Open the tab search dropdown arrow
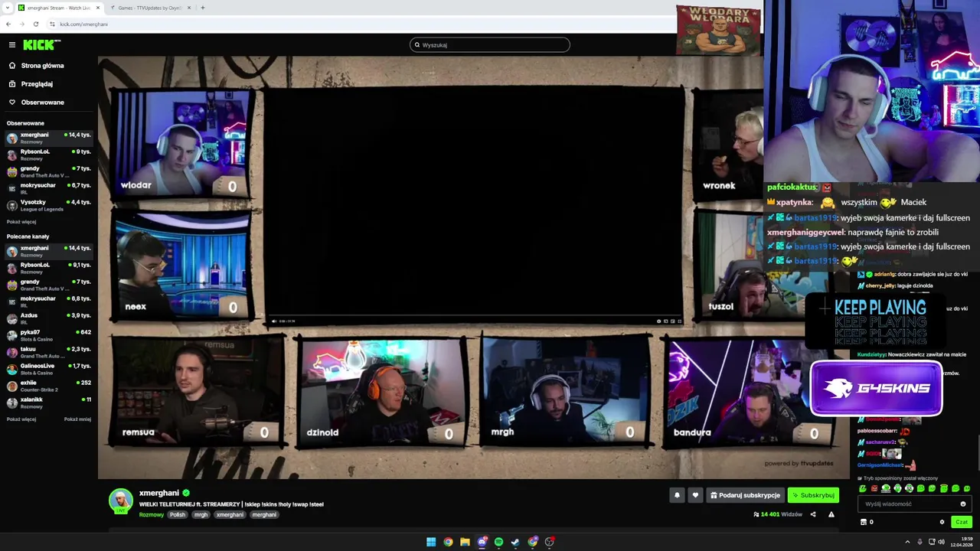The image size is (980, 551). (x=7, y=8)
